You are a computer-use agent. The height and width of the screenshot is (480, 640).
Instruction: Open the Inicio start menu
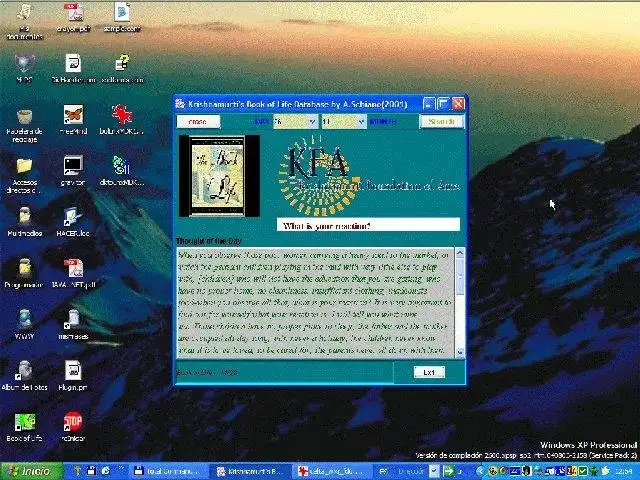[31, 471]
